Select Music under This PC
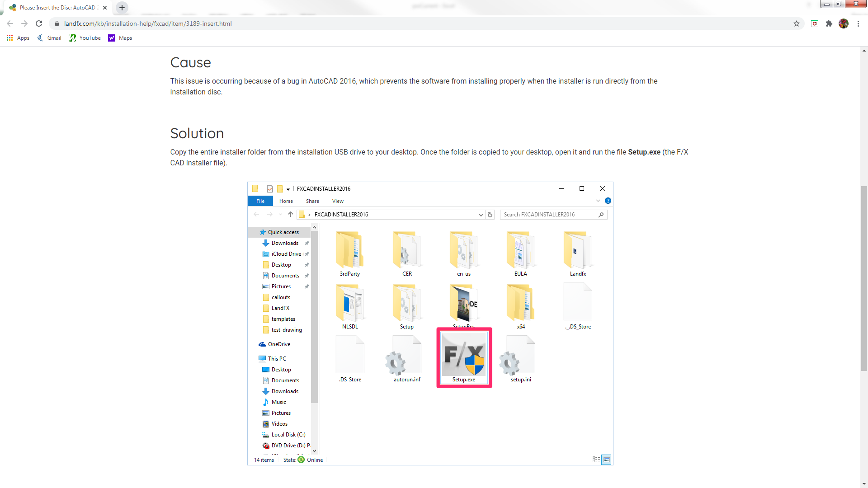This screenshot has width=868, height=488. click(x=274, y=402)
